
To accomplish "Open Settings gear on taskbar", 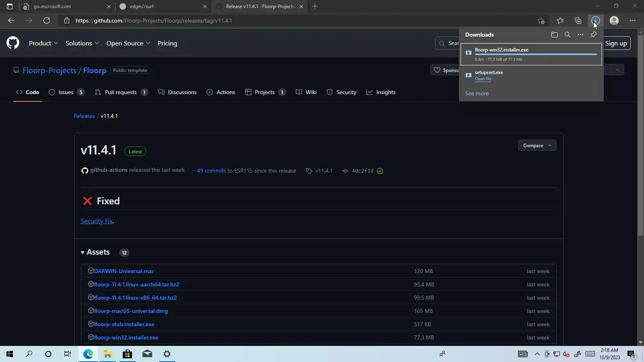I will (x=167, y=354).
